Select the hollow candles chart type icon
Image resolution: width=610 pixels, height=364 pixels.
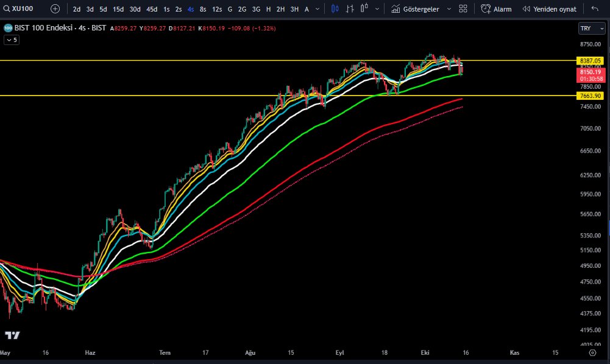pos(364,9)
